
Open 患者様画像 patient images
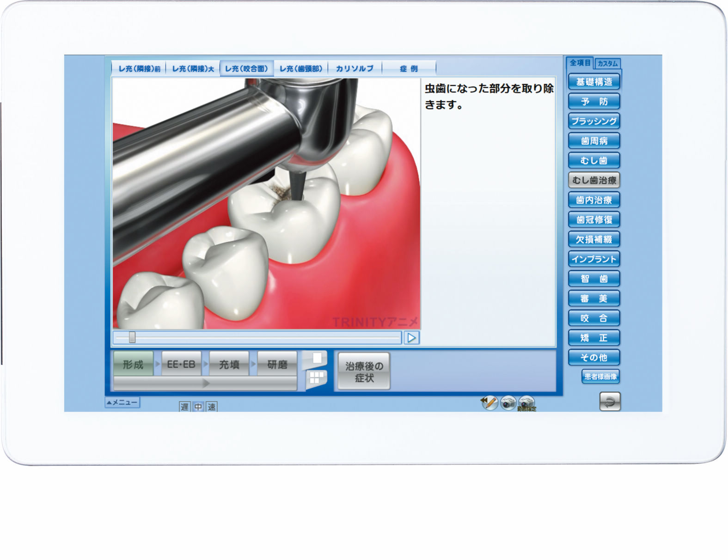[x=600, y=377]
